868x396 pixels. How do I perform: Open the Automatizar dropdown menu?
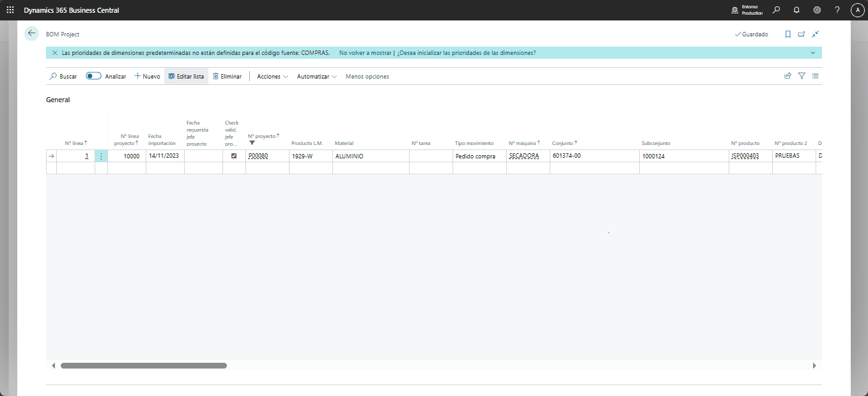[x=317, y=76]
